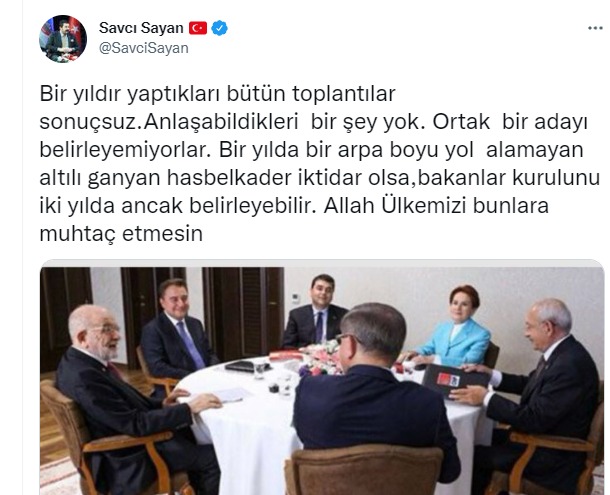Open the attached round-table meeting photo

(322, 381)
